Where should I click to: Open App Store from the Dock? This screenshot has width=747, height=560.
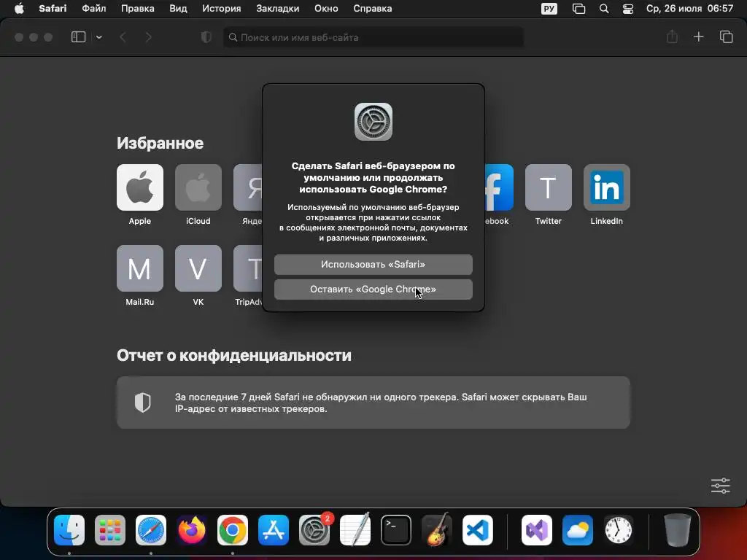pos(274,530)
